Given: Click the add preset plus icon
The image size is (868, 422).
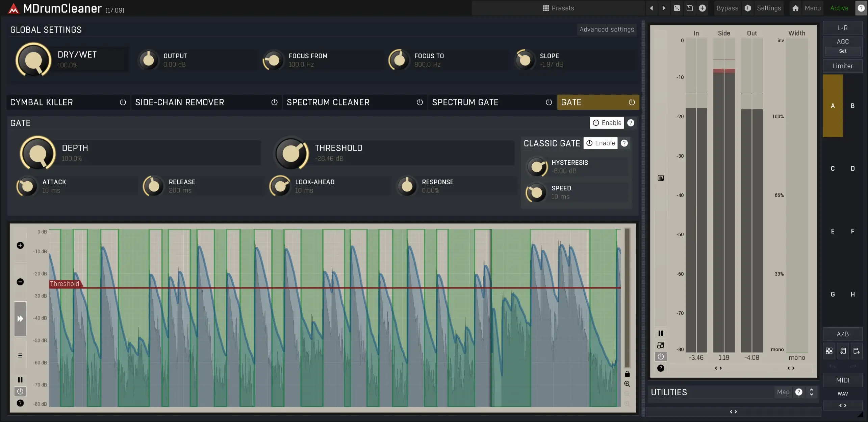Looking at the screenshot, I should coord(702,8).
